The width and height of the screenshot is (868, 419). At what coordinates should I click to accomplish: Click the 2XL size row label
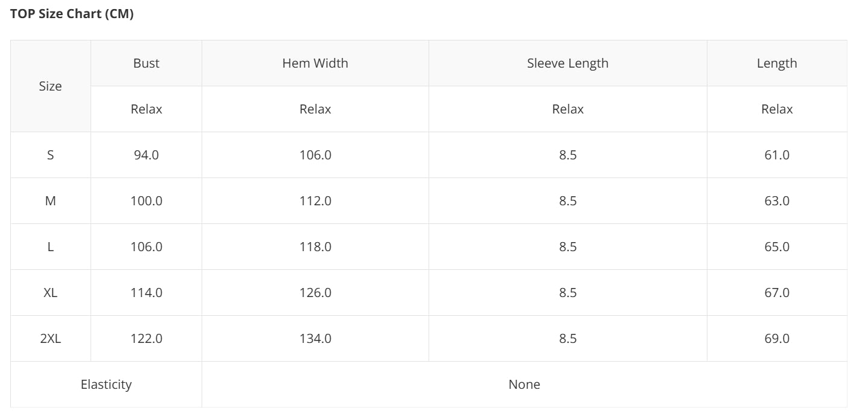click(51, 339)
